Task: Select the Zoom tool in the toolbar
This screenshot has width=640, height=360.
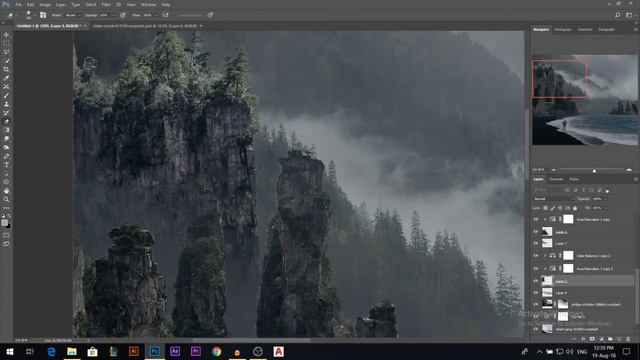Action: pyautogui.click(x=6, y=199)
